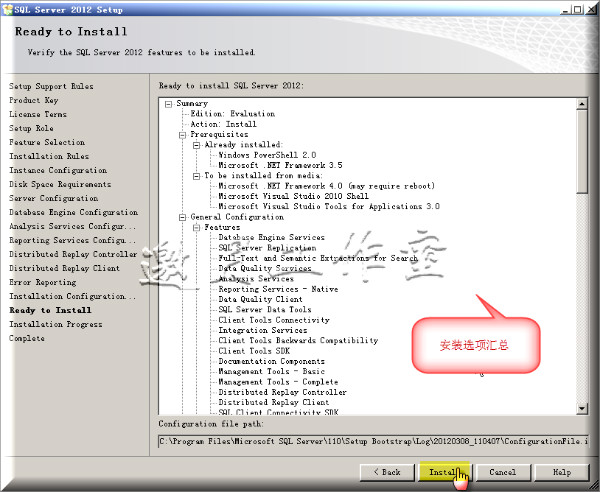600x492 pixels.
Task: Select Installation Rules step
Action: coord(49,156)
